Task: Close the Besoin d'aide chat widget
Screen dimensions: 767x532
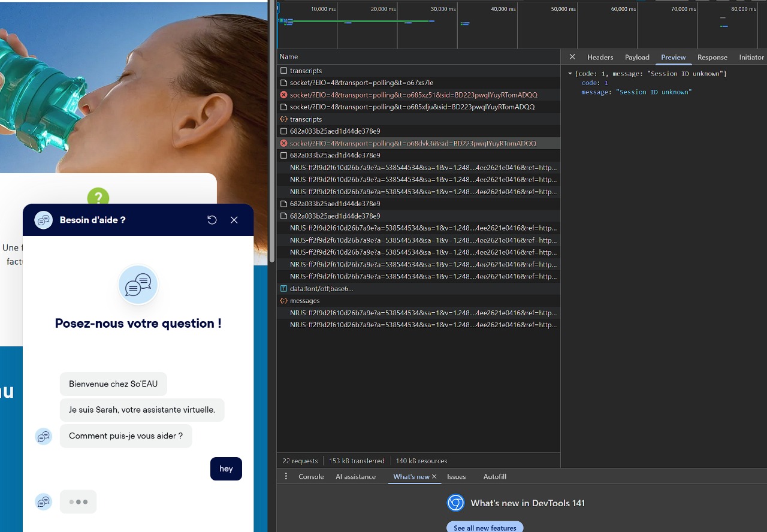Action: [x=234, y=220]
